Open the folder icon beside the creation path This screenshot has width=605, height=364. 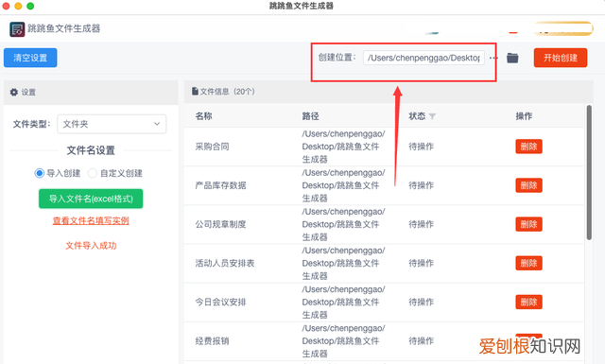pyautogui.click(x=512, y=58)
